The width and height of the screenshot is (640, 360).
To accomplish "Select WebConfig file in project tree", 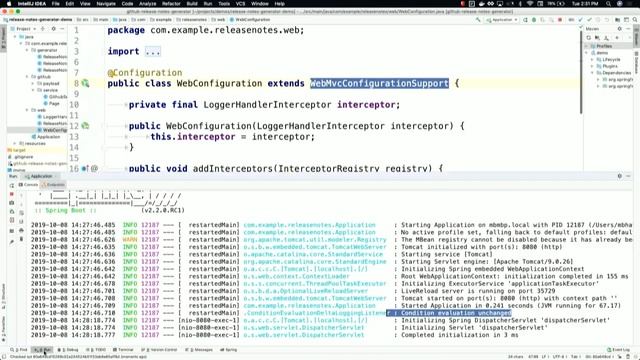I will point(52,130).
